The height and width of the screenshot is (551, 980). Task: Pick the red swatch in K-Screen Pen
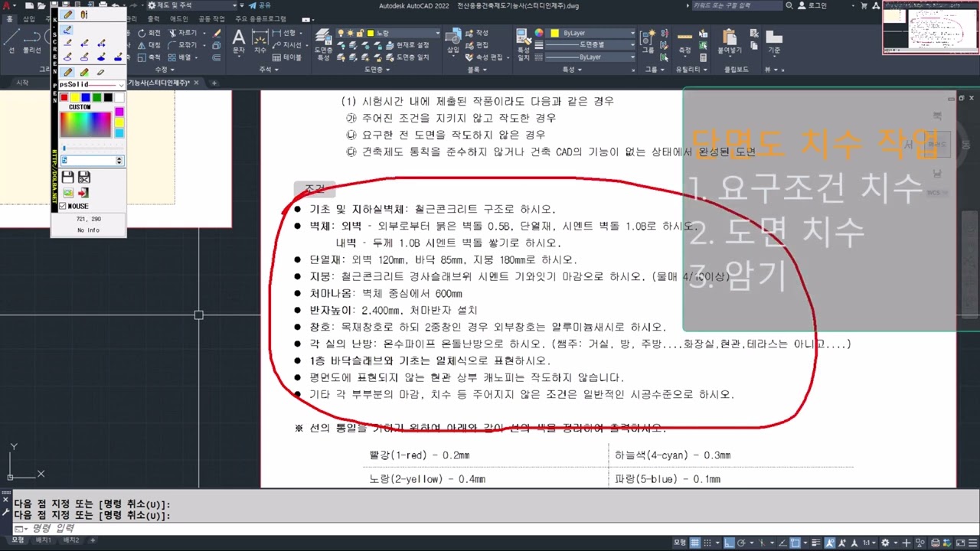click(x=64, y=97)
